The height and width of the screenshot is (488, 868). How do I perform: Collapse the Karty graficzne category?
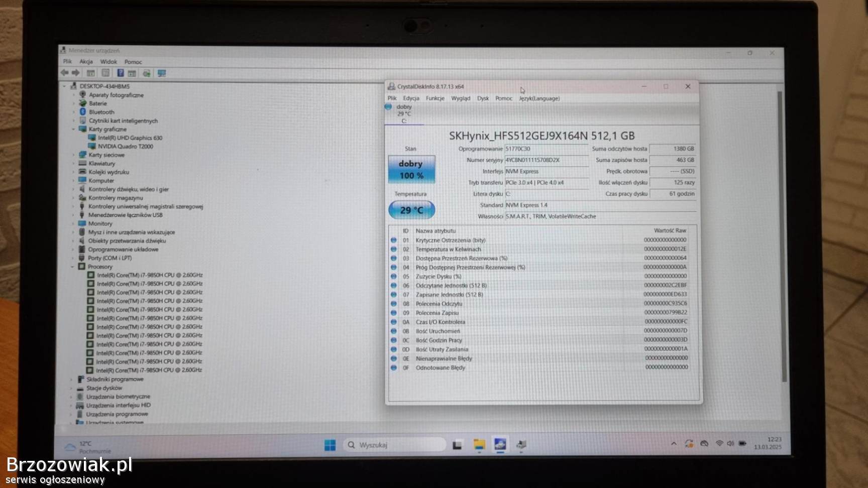(x=73, y=129)
